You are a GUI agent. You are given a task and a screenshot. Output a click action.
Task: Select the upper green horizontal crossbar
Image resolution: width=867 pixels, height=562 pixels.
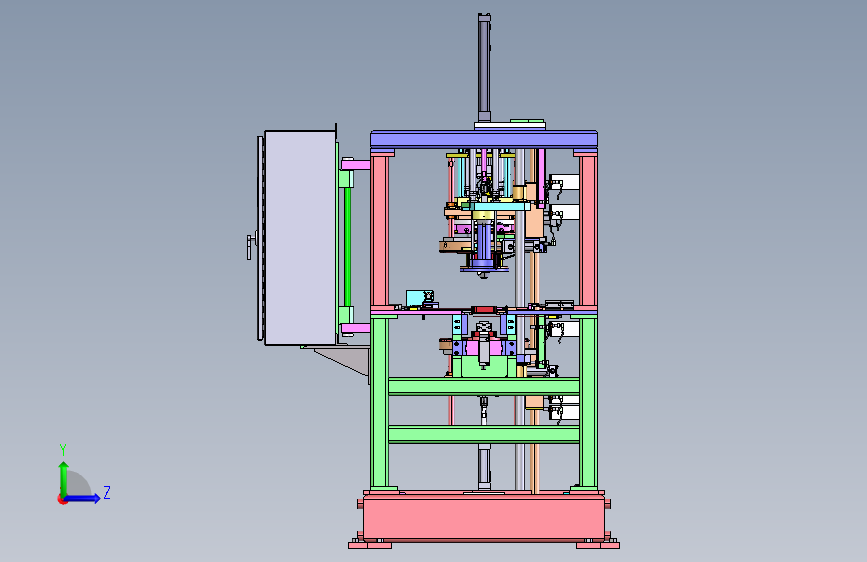pos(484,386)
